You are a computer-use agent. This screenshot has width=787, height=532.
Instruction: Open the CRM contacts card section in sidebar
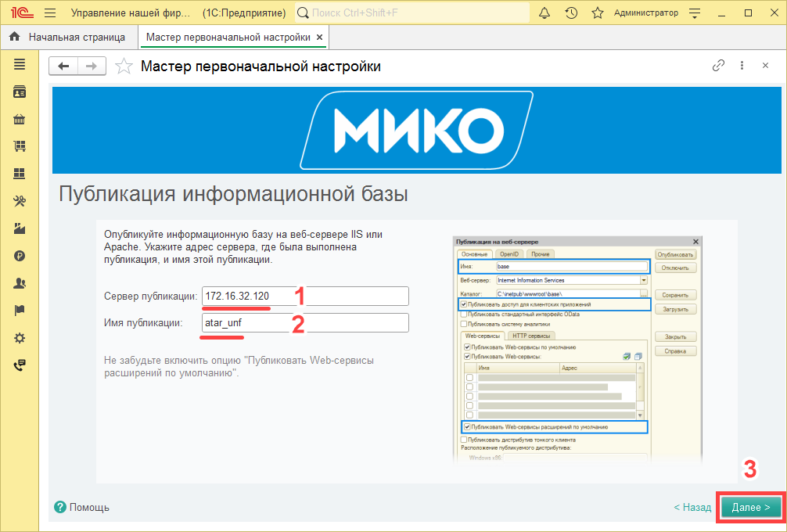pyautogui.click(x=20, y=92)
